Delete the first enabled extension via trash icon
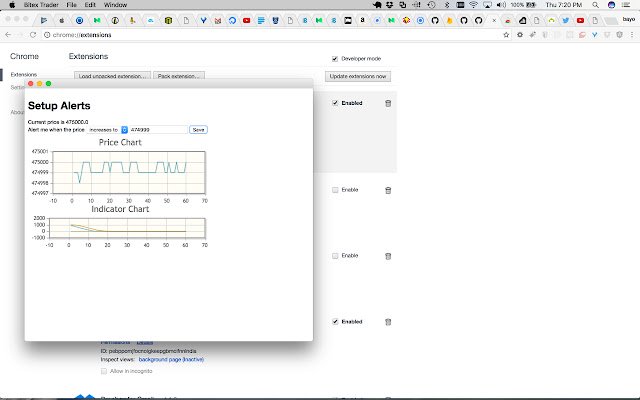This screenshot has width=640, height=400. (x=388, y=103)
